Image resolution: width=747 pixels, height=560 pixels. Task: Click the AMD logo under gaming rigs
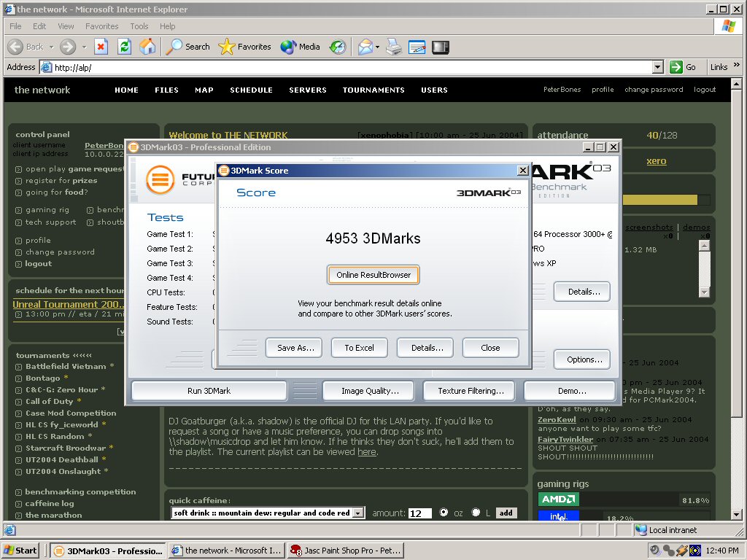tap(558, 499)
